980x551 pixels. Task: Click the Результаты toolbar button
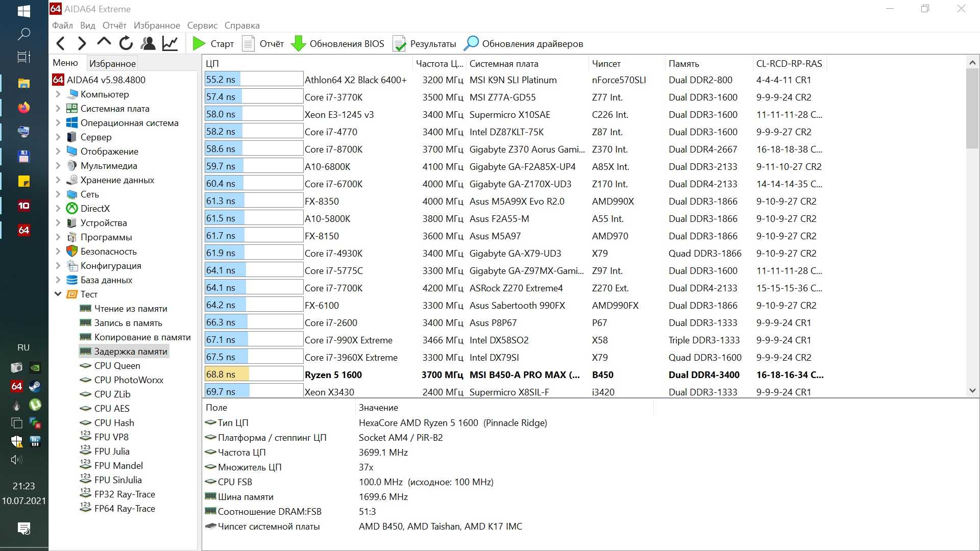pyautogui.click(x=425, y=44)
